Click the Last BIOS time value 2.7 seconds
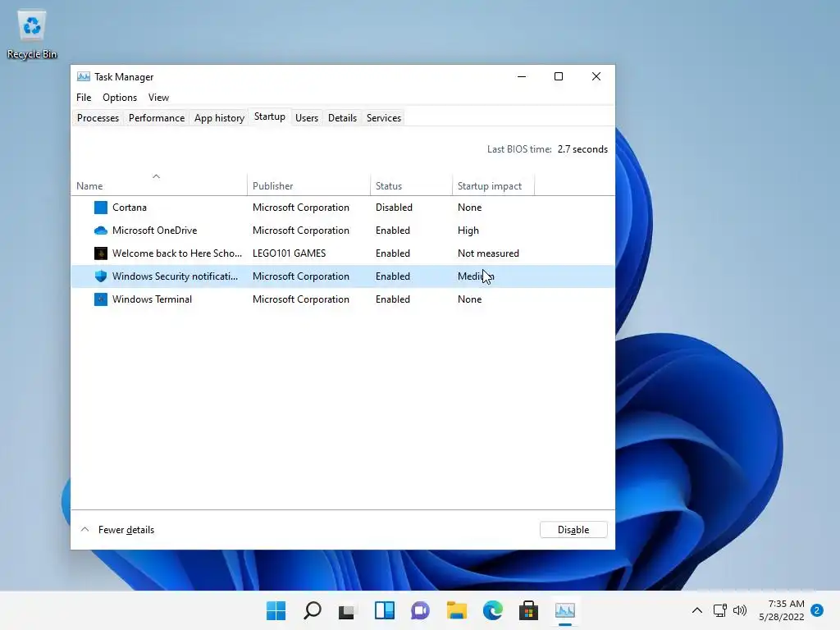 (582, 149)
